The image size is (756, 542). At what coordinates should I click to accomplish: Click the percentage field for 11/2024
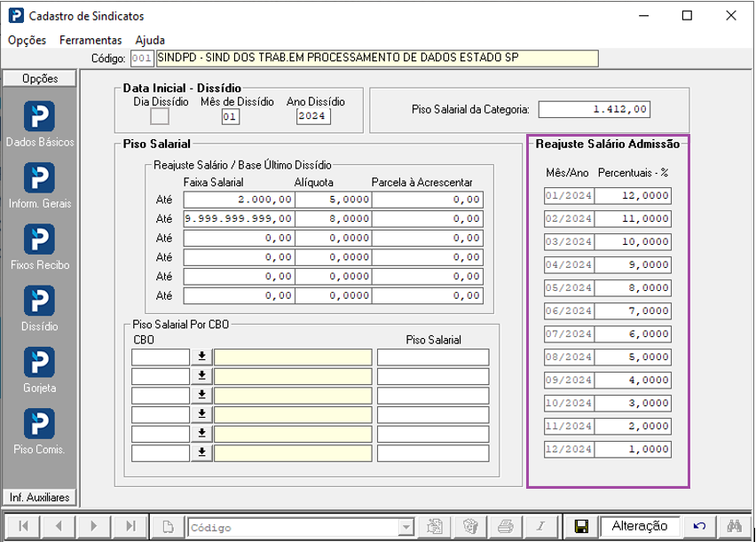[x=633, y=427]
